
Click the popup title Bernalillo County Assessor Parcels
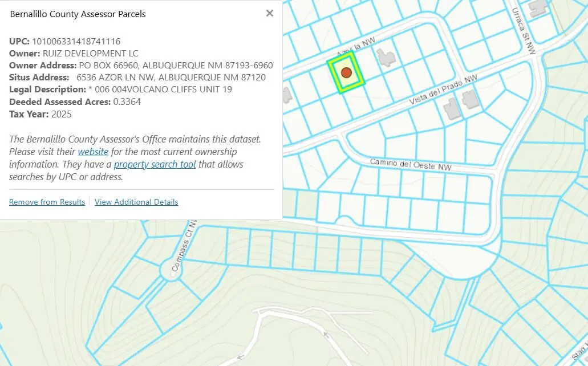[x=78, y=14]
